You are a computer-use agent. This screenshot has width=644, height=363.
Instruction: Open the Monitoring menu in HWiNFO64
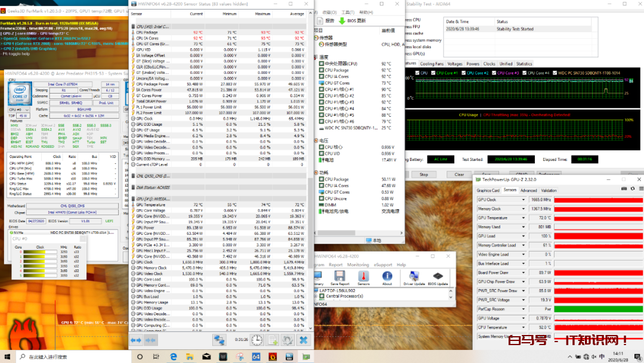pos(358,265)
